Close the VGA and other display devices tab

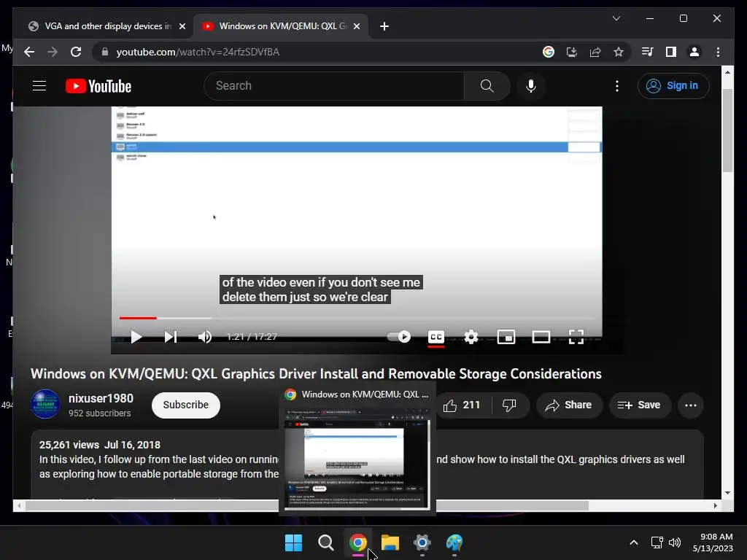click(x=182, y=26)
